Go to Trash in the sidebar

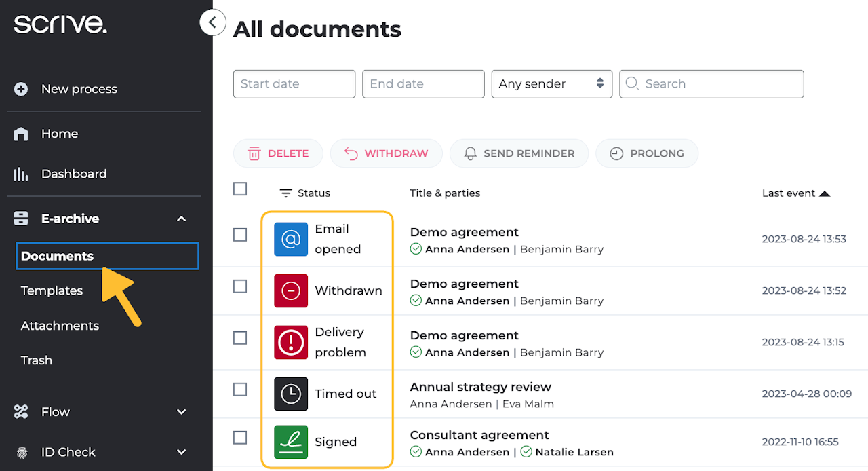tap(37, 360)
